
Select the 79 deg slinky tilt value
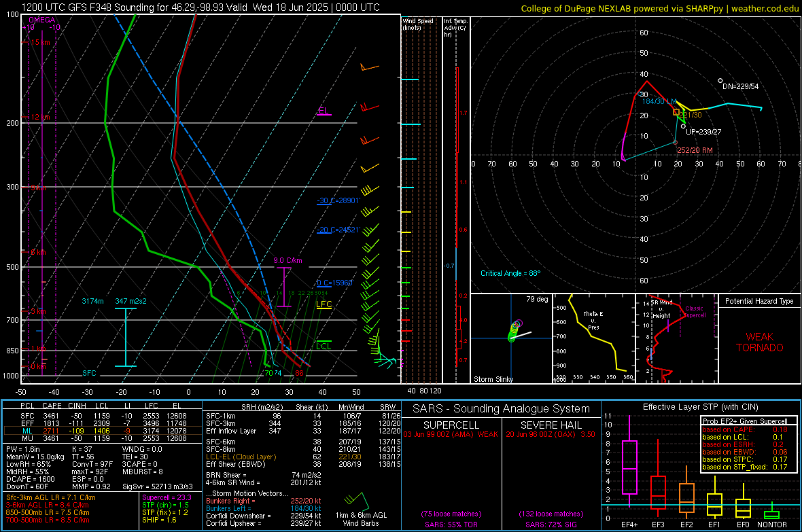coord(537,299)
